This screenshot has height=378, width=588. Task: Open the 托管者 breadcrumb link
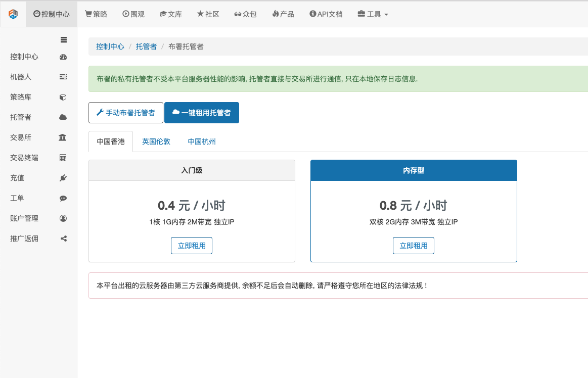coord(146,46)
